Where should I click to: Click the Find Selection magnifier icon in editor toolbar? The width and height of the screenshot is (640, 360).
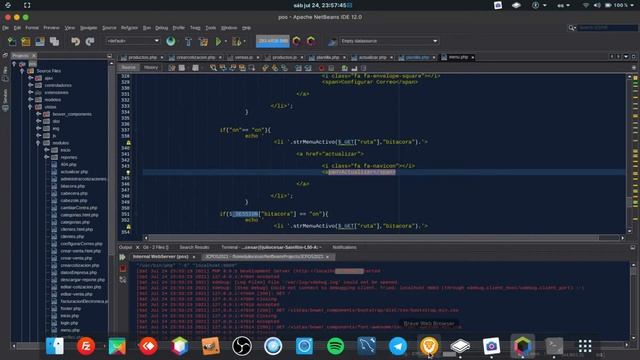213,68
